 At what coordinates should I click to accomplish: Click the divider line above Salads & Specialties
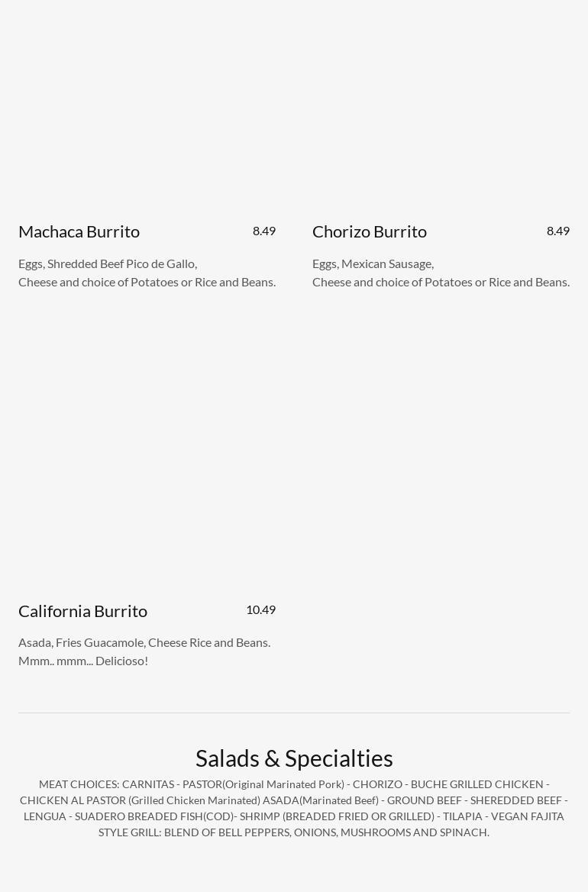[x=294, y=713]
